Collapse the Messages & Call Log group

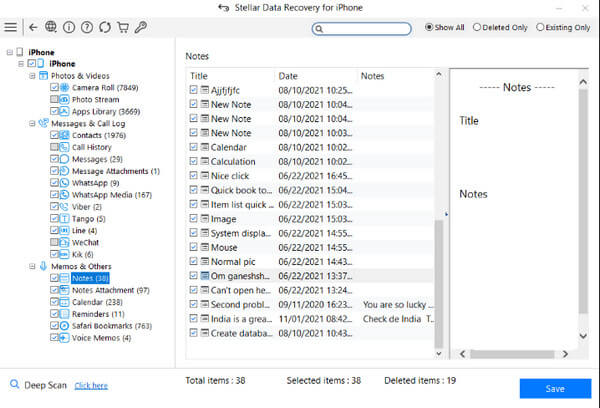pyautogui.click(x=33, y=123)
